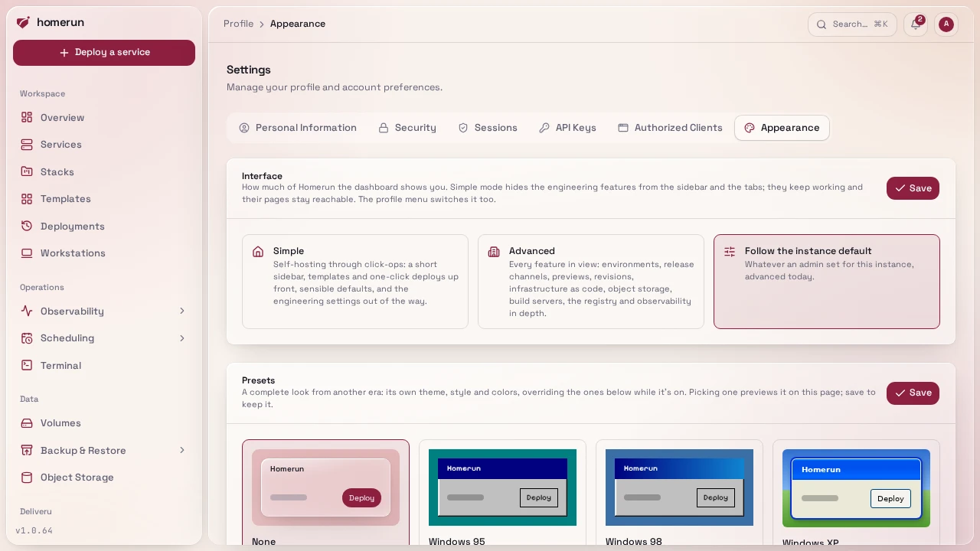
Task: Expand the Observability submenu chevron
Action: click(x=182, y=311)
